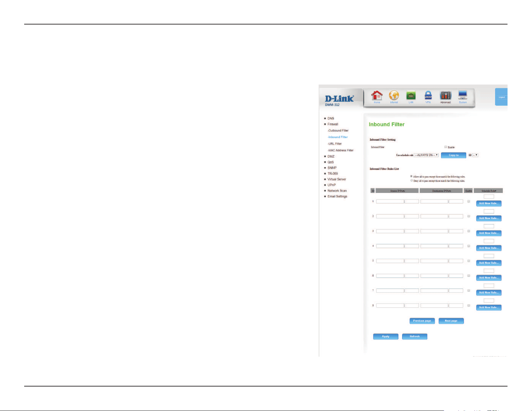
Task: Click the D-Link logo
Action: pos(339,98)
